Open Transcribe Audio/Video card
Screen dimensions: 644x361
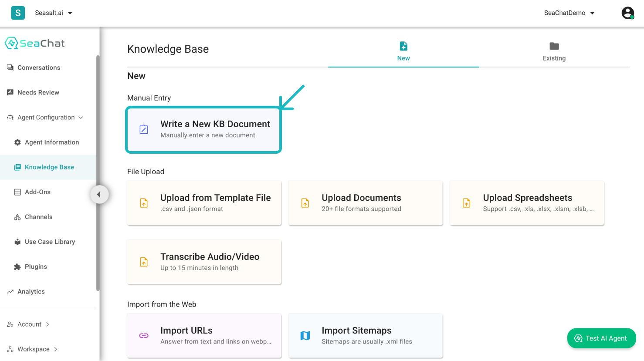point(204,262)
